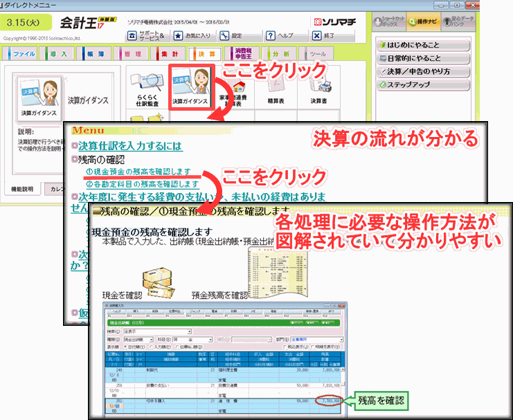Click the ヘルプ question mark button

pyautogui.click(x=280, y=35)
